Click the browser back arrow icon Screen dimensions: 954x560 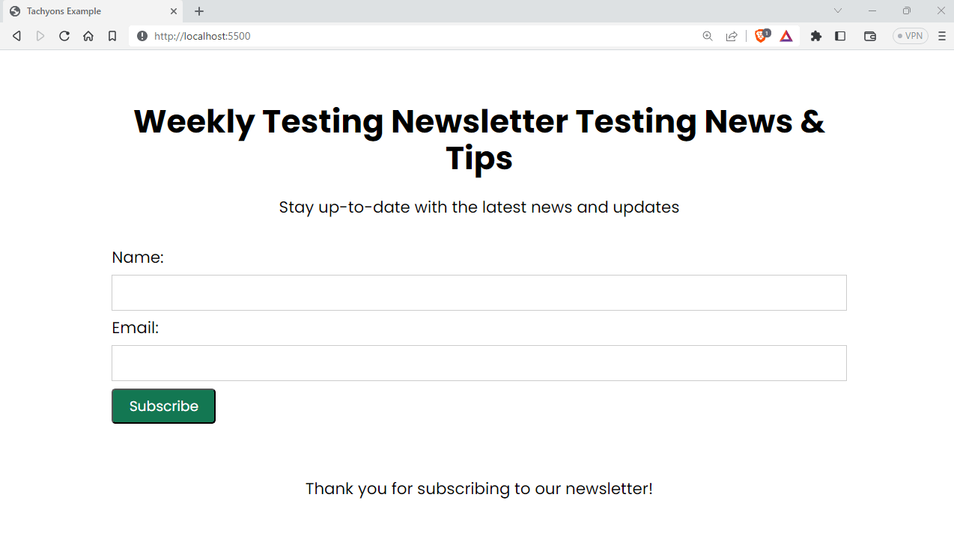click(x=16, y=36)
